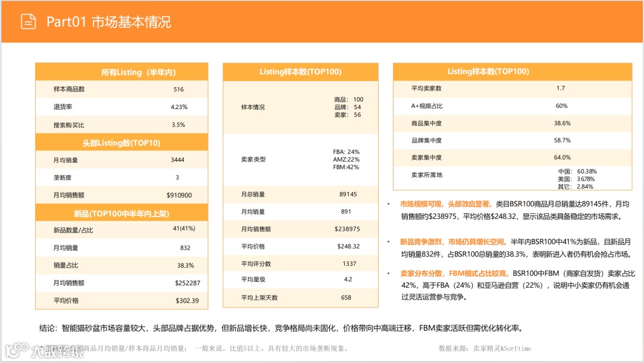Select the 平均评分数 value 1337
This screenshot has width=644, height=363.
(349, 263)
